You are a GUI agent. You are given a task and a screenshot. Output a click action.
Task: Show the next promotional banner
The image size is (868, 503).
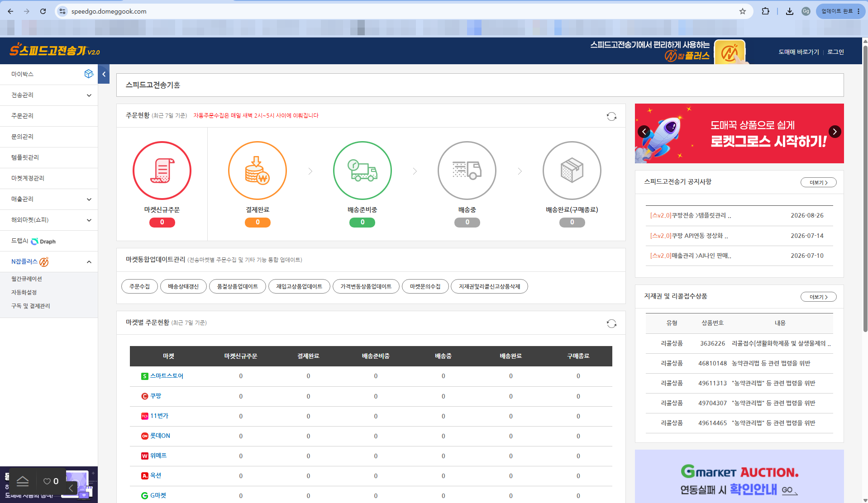point(835,132)
